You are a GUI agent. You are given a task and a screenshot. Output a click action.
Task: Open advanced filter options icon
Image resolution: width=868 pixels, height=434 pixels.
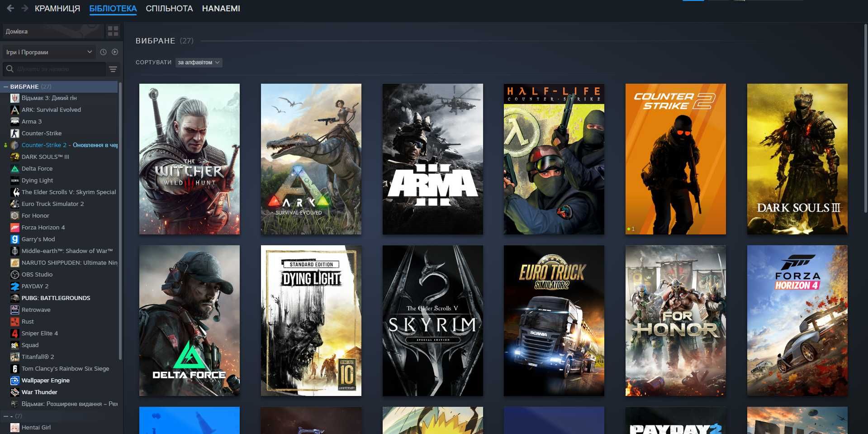(x=113, y=69)
